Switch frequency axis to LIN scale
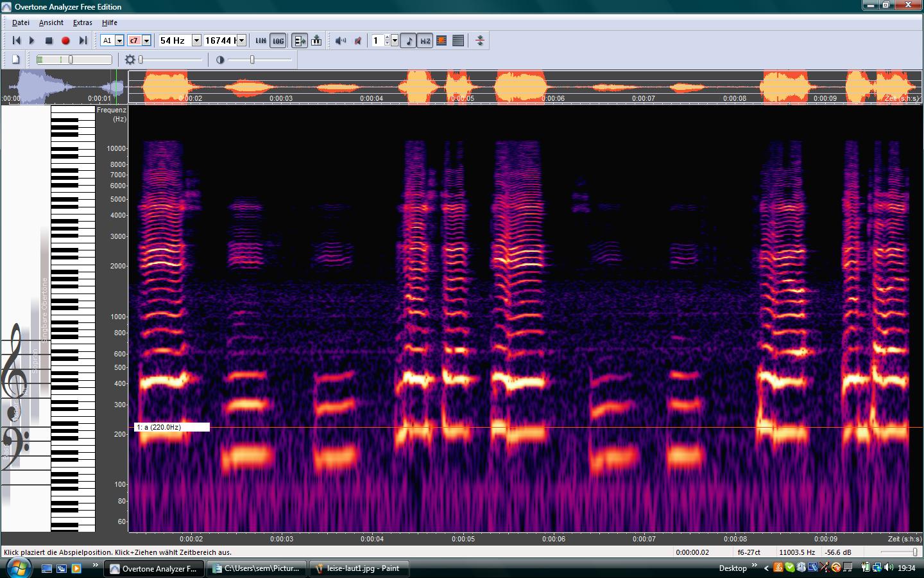This screenshot has width=924, height=578. (x=261, y=40)
